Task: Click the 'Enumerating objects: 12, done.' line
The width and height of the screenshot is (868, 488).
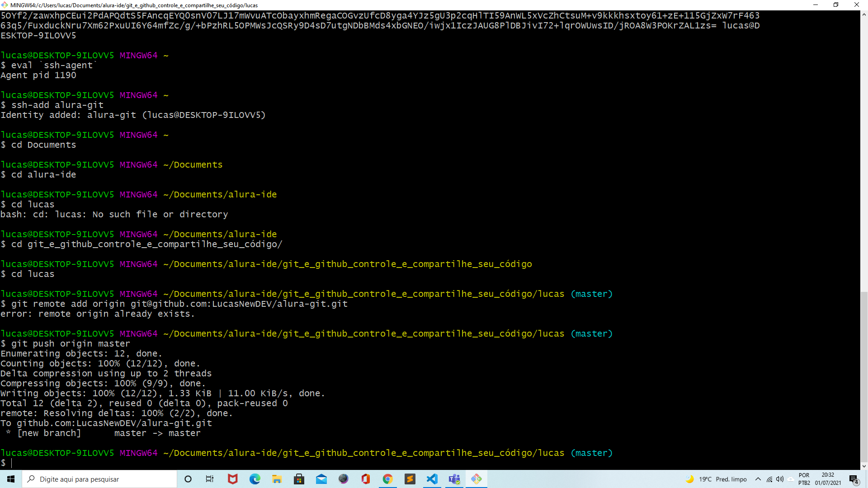Action: point(81,354)
